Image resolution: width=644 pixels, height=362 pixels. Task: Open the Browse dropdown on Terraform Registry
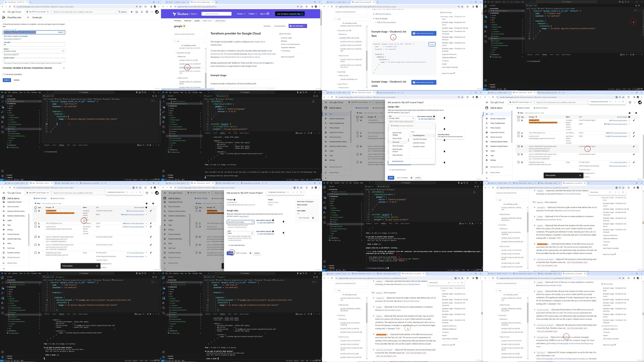point(241,14)
